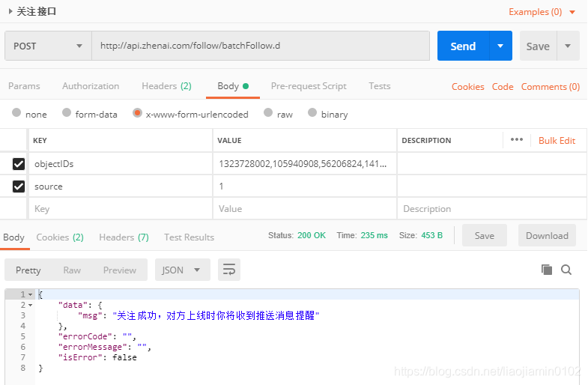Uncheck the objectIDs parameter checkbox

pos(19,164)
